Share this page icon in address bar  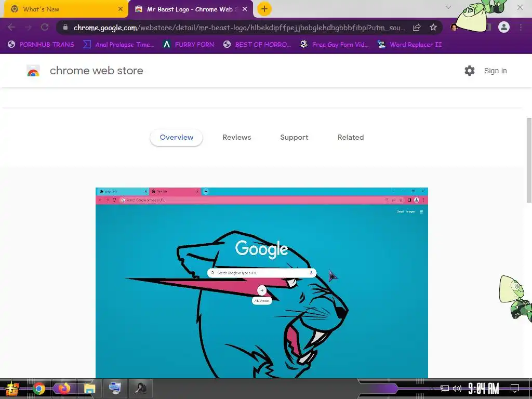tap(417, 28)
